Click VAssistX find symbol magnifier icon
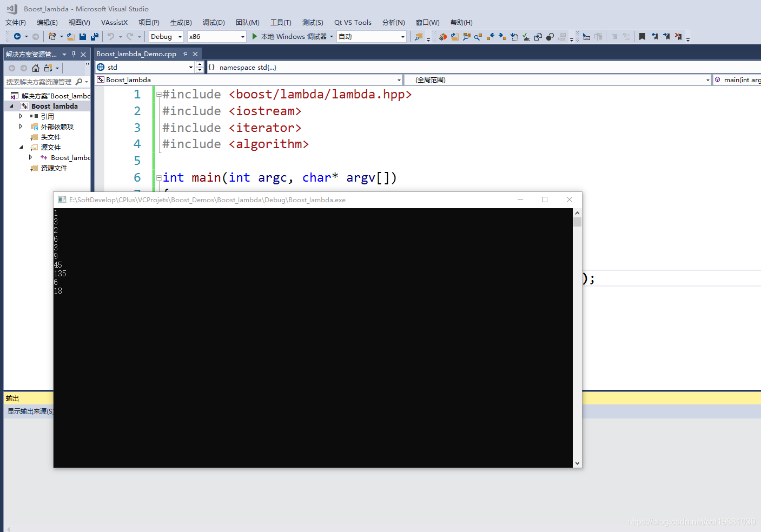Viewport: 761px width, 532px height. click(466, 36)
